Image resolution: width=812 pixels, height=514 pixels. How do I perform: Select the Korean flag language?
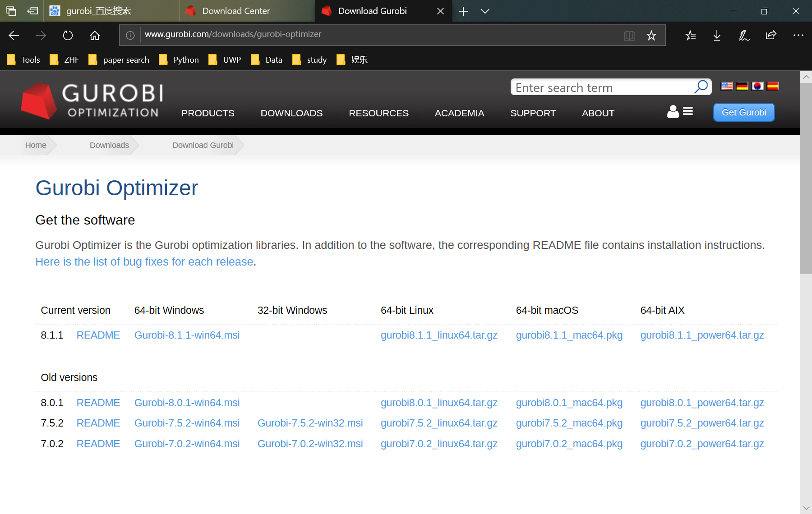[757, 86]
